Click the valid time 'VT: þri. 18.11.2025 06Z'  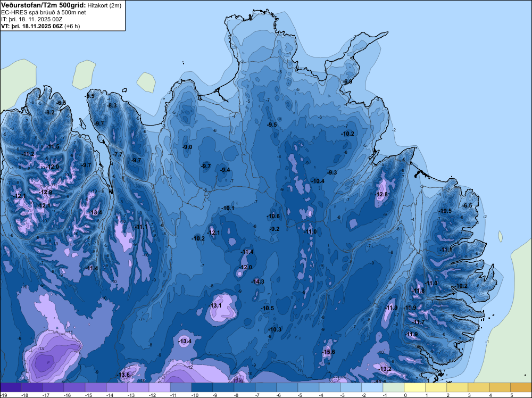32,26
